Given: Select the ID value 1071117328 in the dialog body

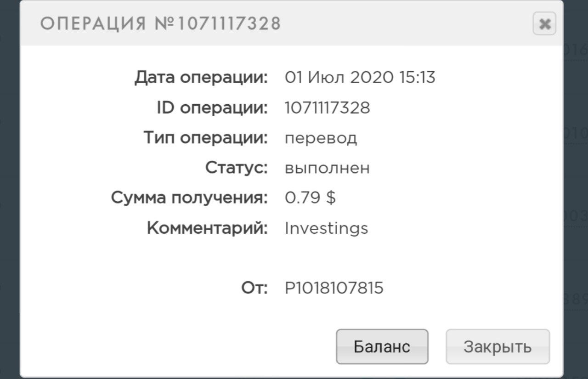Looking at the screenshot, I should tap(327, 108).
